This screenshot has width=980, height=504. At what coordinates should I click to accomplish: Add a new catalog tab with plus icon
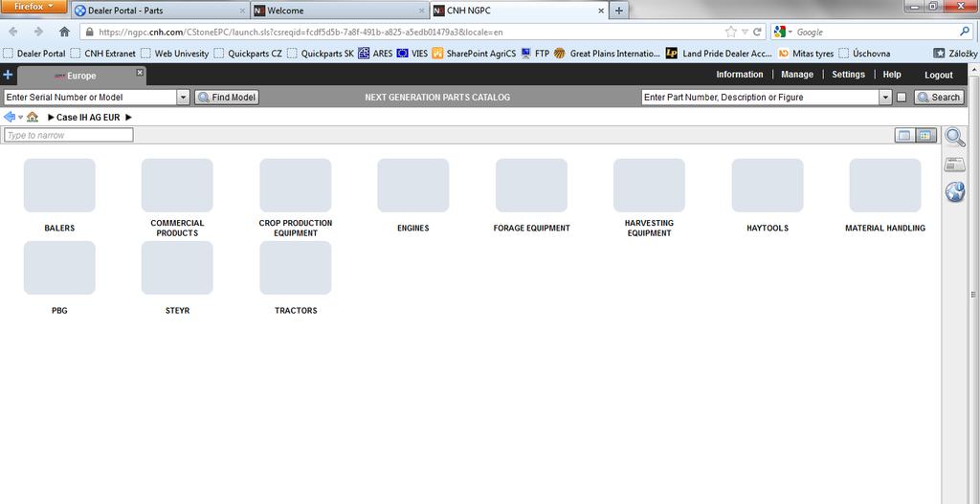click(x=8, y=75)
